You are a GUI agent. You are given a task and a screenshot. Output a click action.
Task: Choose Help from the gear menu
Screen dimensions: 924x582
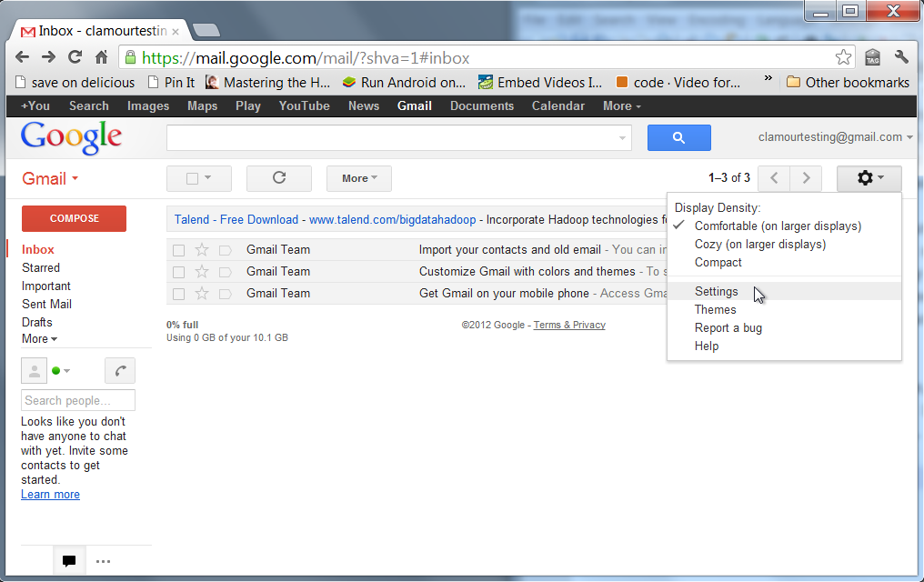(x=707, y=346)
